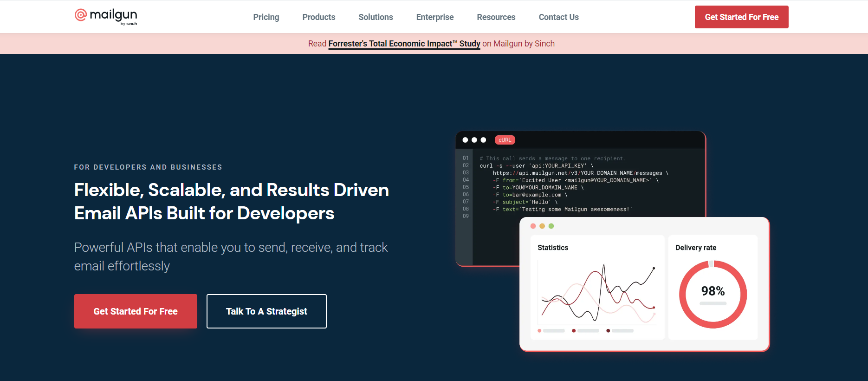Click Get Started For Free in the navigation bar

742,17
